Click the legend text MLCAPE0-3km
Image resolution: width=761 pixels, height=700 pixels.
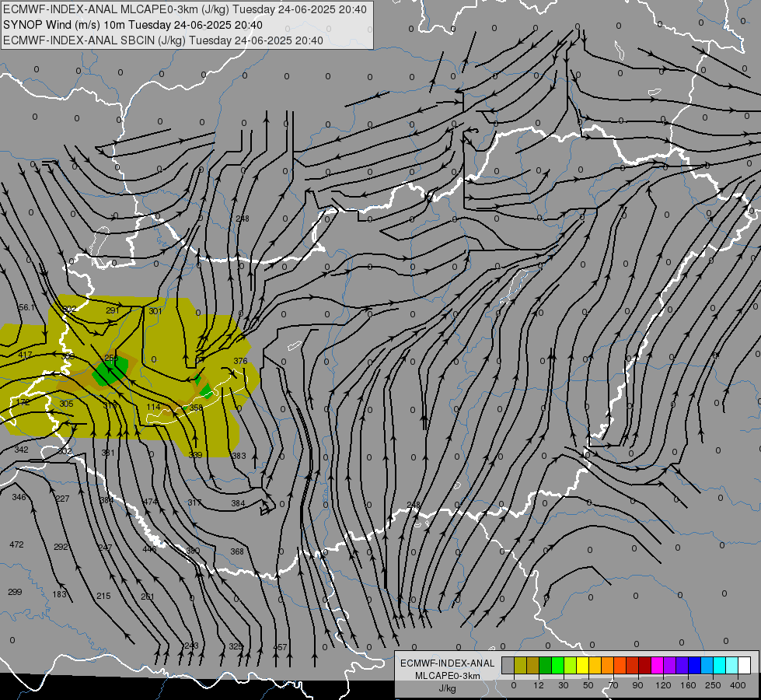pos(447,676)
